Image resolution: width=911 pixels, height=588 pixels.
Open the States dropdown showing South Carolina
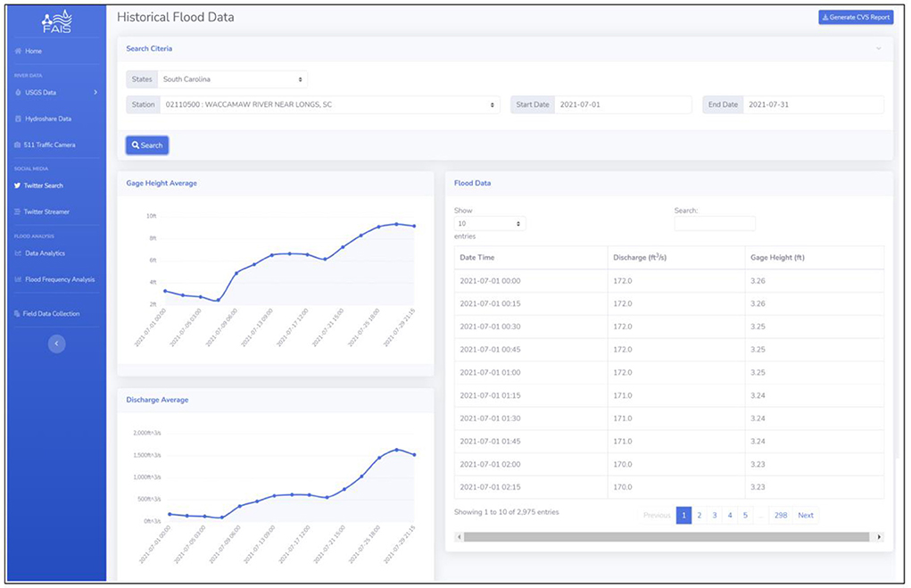[232, 79]
